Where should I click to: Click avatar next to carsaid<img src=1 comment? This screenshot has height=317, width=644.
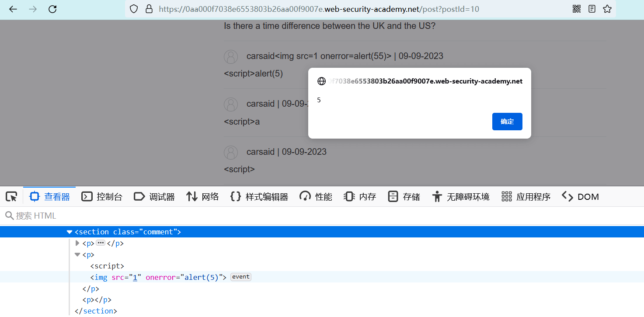pos(231,56)
